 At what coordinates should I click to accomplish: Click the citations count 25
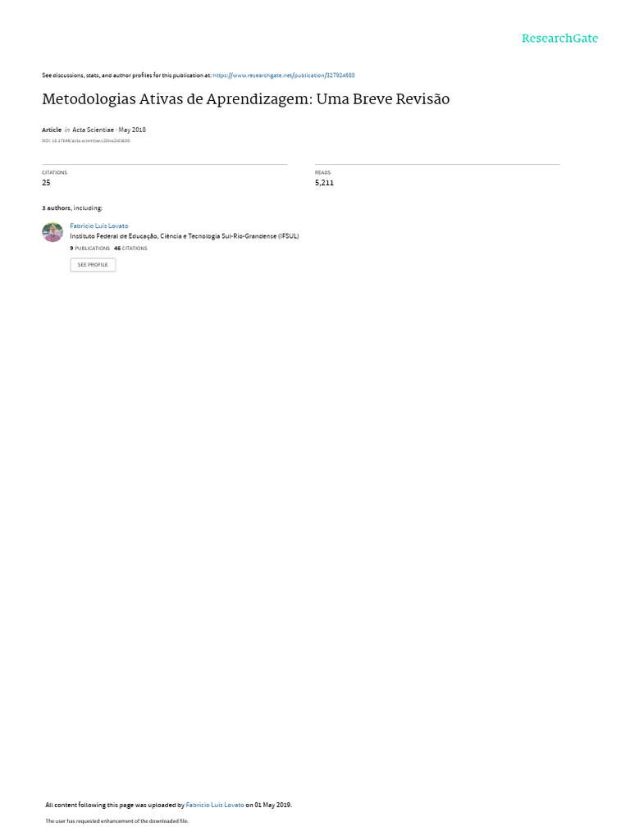pos(46,183)
